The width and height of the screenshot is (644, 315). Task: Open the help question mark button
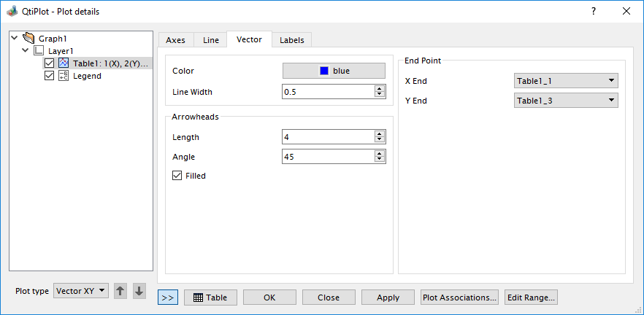tap(594, 11)
